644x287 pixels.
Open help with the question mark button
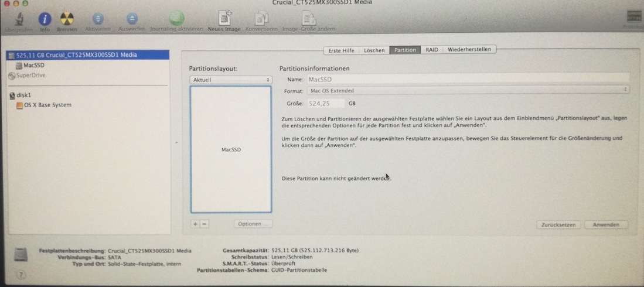coord(21,275)
